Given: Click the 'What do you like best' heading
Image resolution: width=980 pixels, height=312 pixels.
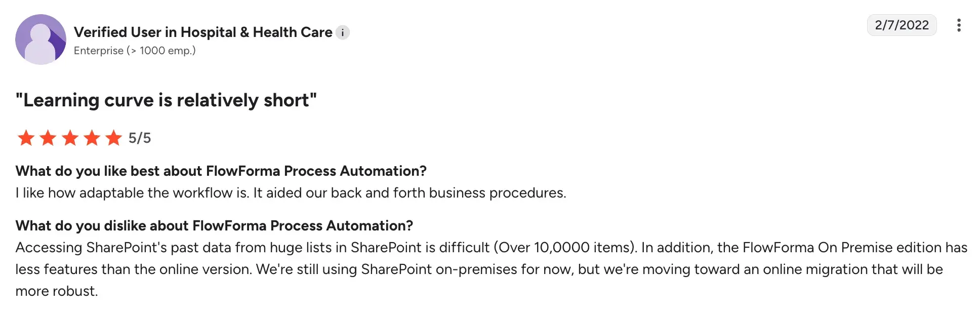Looking at the screenshot, I should tap(221, 171).
